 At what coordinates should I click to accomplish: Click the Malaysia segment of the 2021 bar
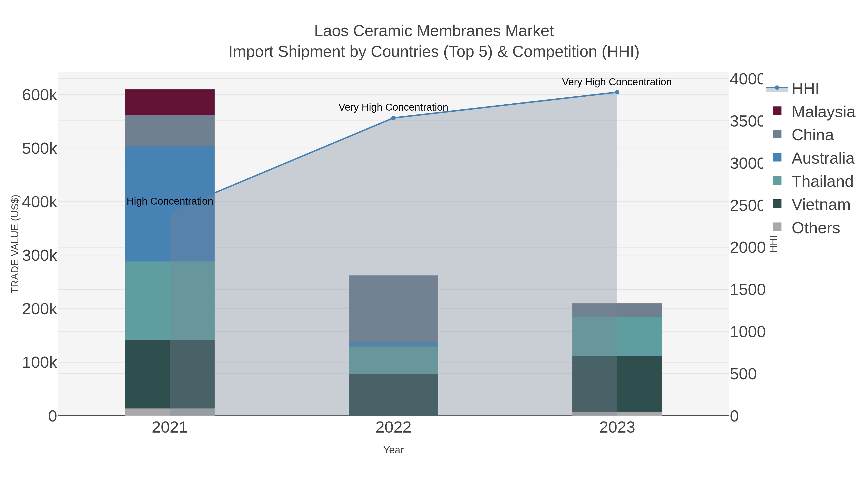[x=170, y=102]
